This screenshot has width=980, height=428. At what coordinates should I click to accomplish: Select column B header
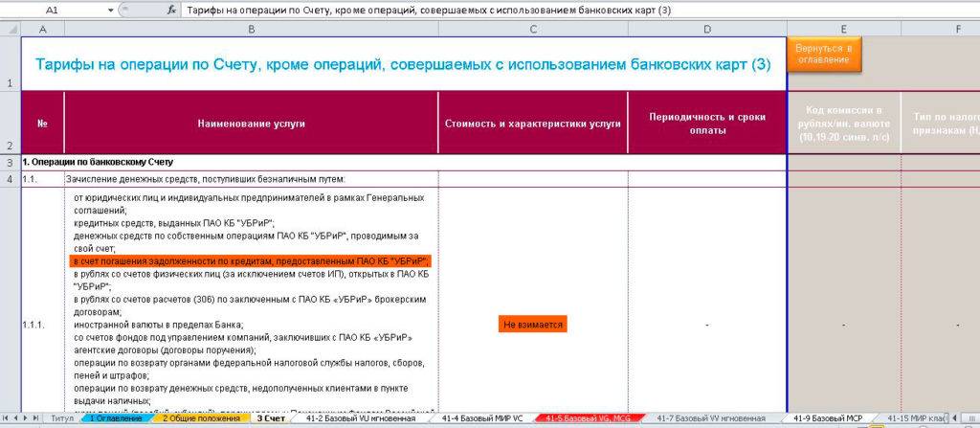click(x=251, y=30)
